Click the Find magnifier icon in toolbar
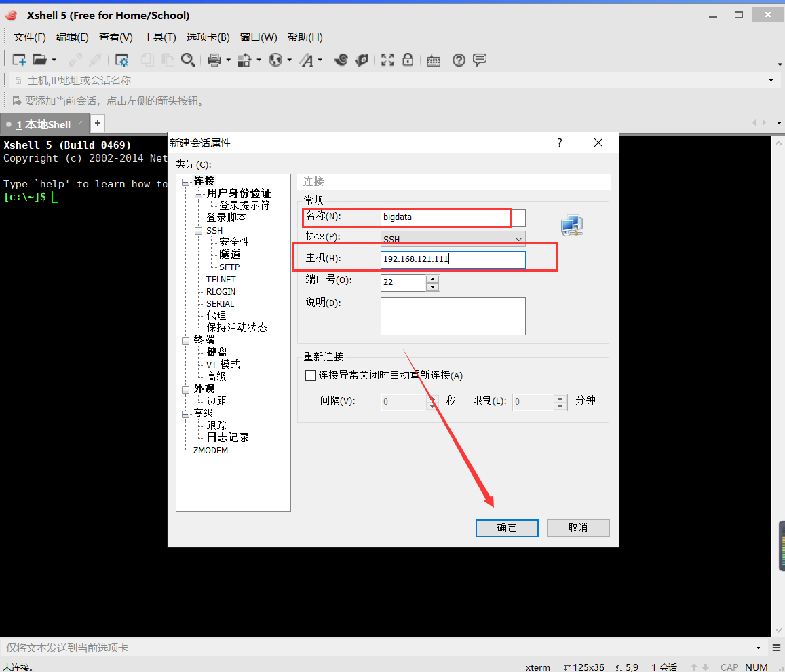The width and height of the screenshot is (785, 672). pyautogui.click(x=188, y=60)
